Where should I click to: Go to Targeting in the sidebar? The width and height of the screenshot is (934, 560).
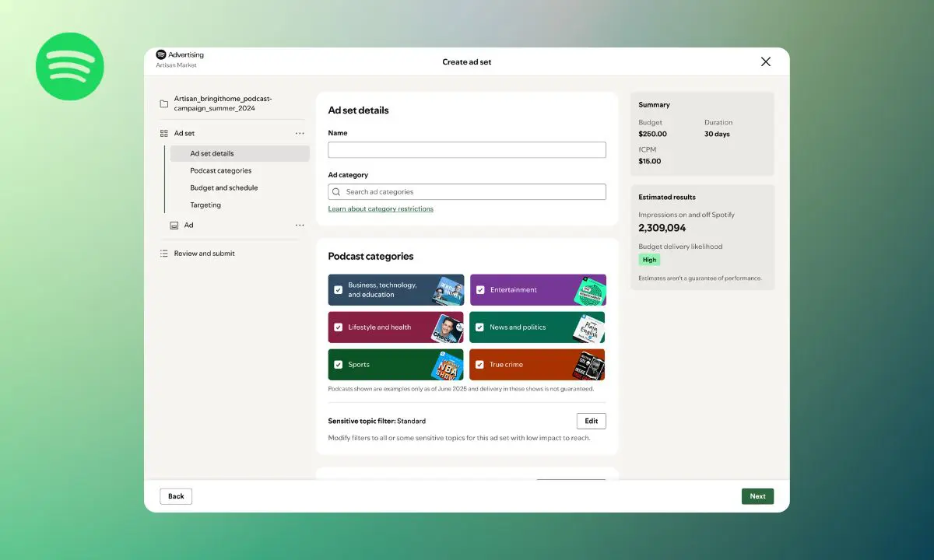(205, 205)
